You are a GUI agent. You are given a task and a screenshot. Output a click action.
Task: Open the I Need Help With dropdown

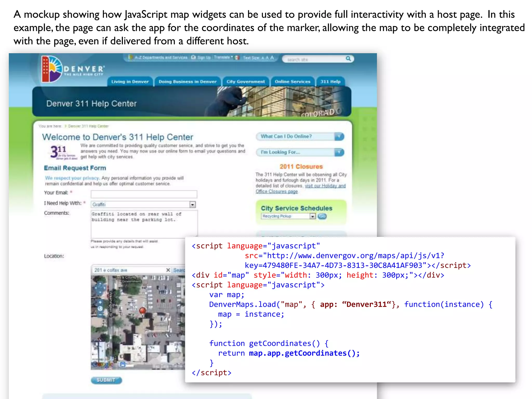point(192,205)
